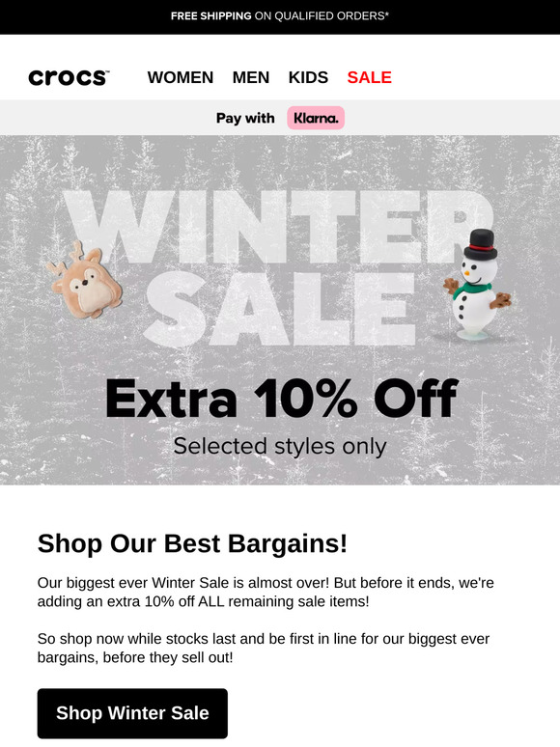Click Shop Our Best Bargains heading
560x747 pixels.
pos(192,543)
